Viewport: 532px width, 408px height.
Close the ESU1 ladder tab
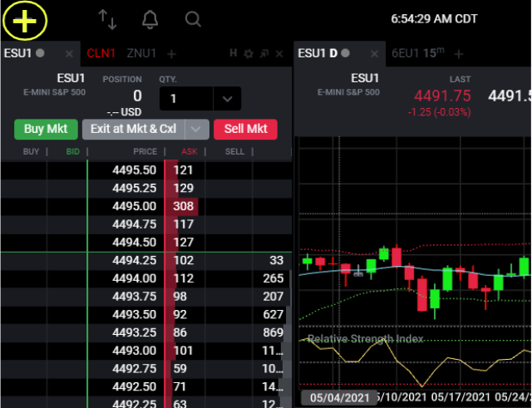[x=69, y=54]
